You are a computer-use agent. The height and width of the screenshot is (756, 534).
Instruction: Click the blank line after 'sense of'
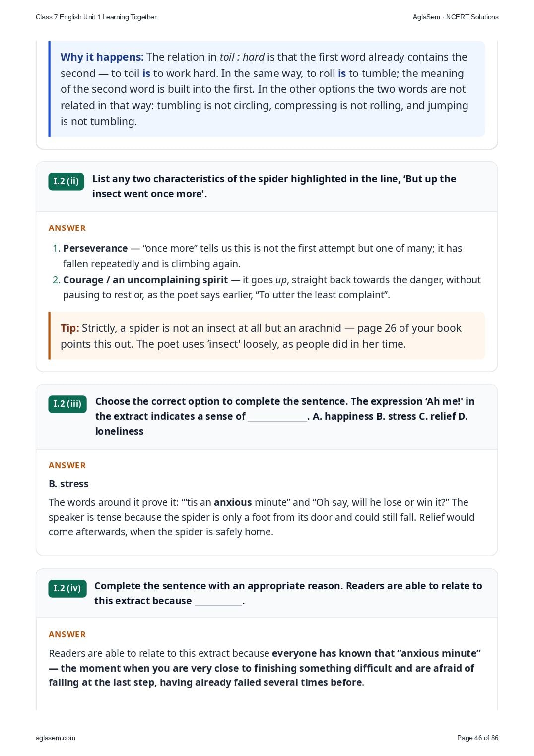pos(277,417)
